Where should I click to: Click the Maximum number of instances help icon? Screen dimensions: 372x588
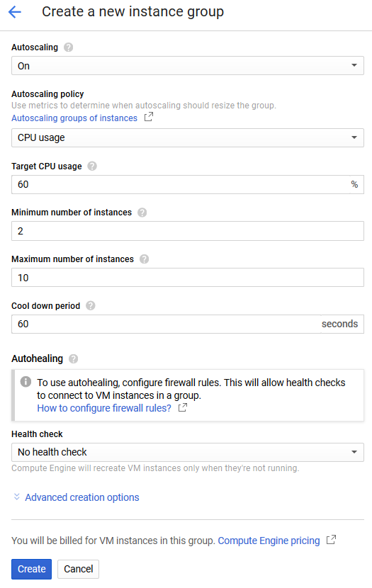[x=144, y=259]
